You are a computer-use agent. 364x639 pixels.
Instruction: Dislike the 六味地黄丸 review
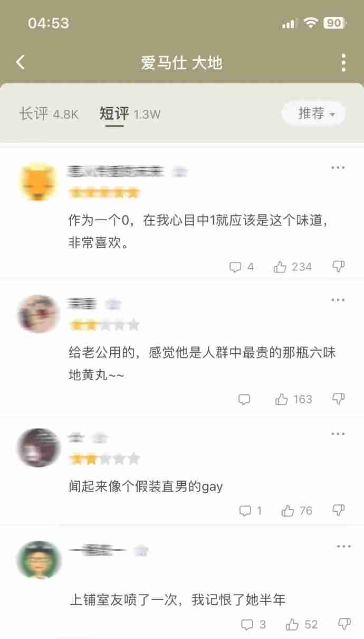pyautogui.click(x=338, y=399)
